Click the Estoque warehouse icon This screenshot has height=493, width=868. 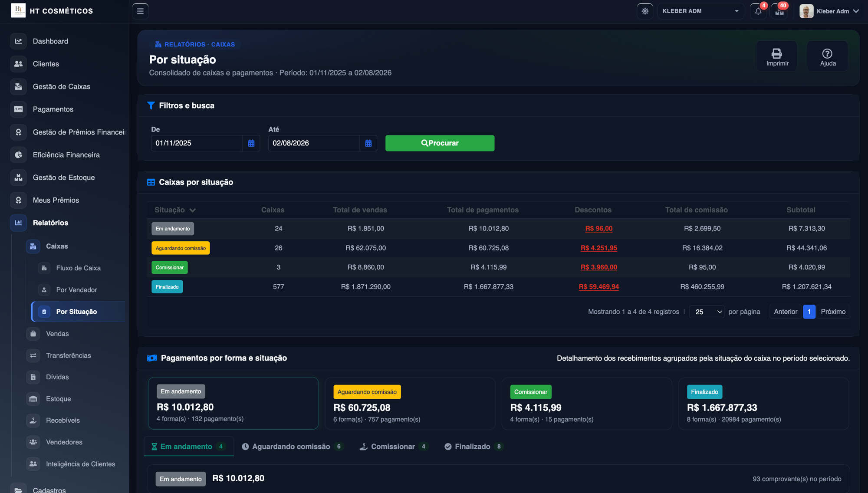tap(33, 399)
